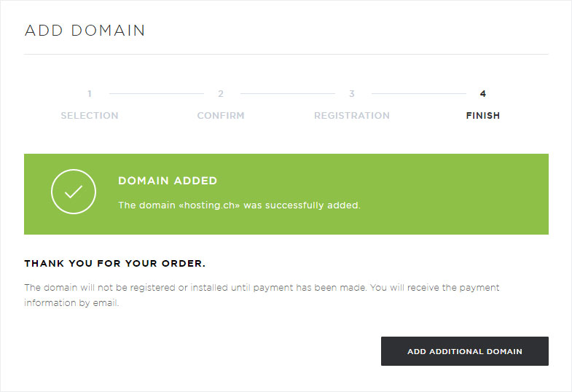Open the Finish step label
572x392 pixels.
482,116
